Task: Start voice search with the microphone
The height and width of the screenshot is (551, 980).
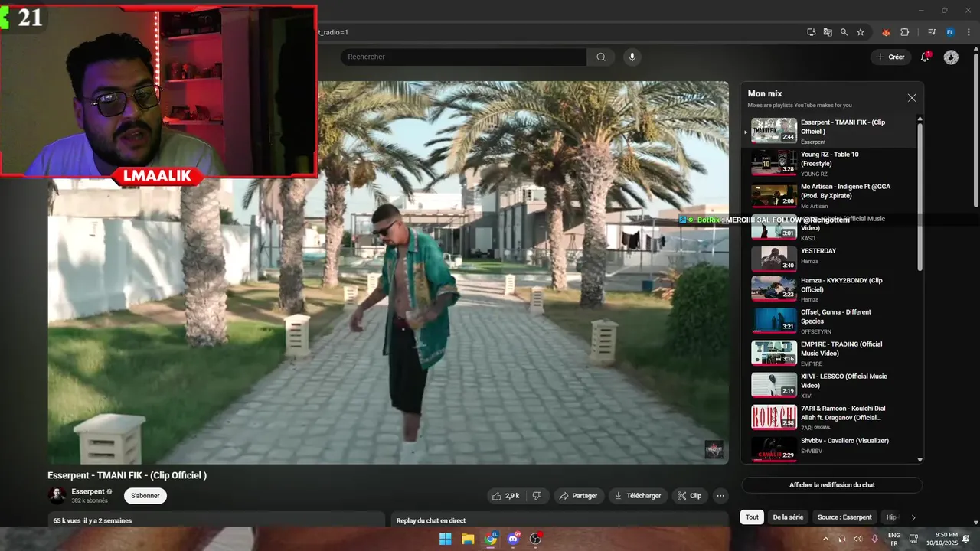Action: click(632, 57)
